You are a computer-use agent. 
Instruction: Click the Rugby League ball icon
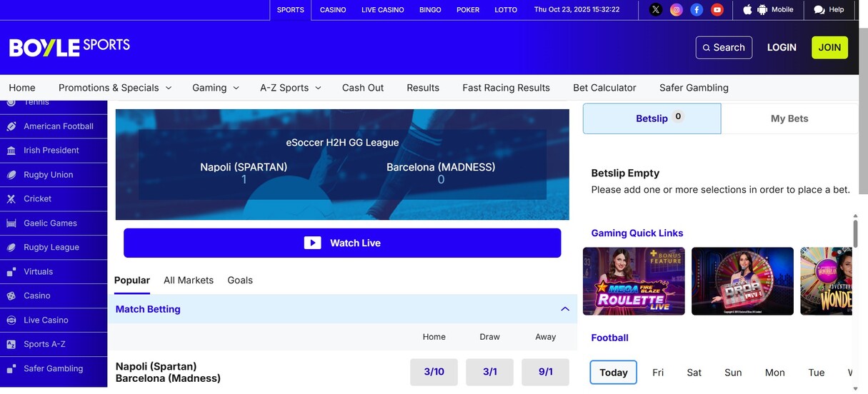(x=11, y=248)
